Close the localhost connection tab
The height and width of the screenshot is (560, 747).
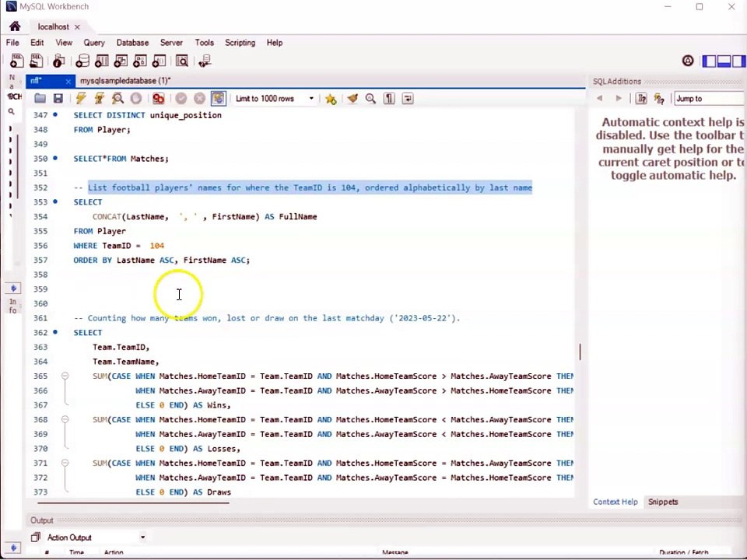click(x=77, y=27)
